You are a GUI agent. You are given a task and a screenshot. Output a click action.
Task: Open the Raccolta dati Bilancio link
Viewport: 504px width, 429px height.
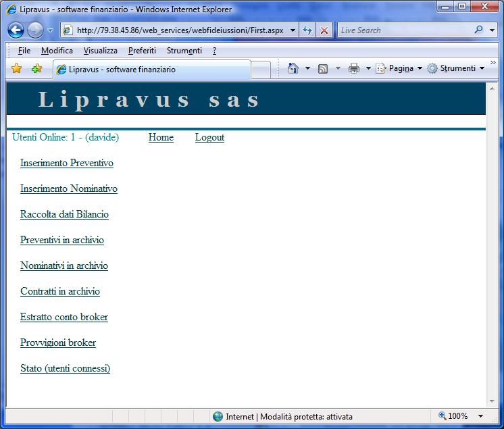pos(64,214)
